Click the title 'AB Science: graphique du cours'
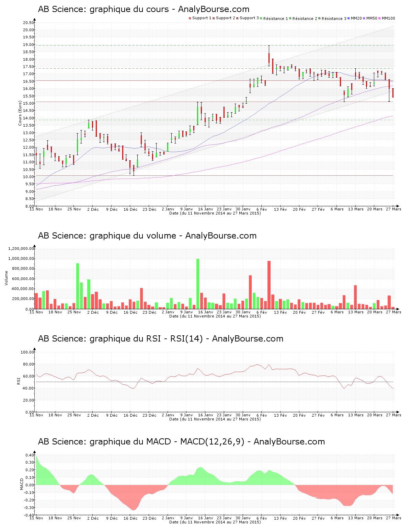This screenshot has height=532, width=412. pyautogui.click(x=103, y=9)
